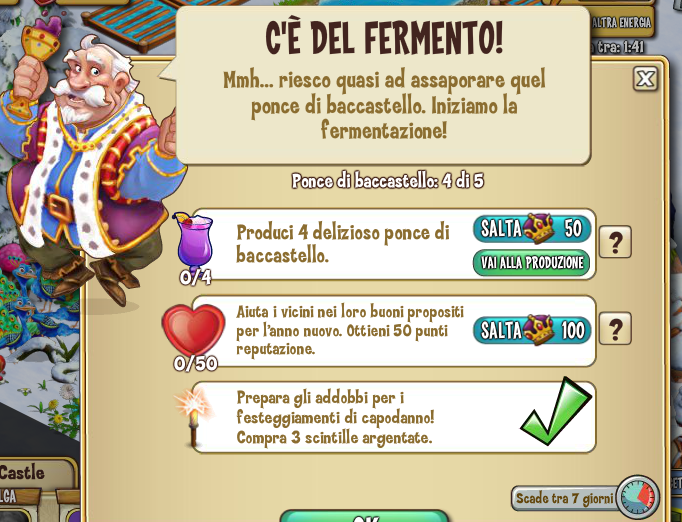The image size is (682, 522).
Task: Click the green completed checkmark
Action: [556, 412]
